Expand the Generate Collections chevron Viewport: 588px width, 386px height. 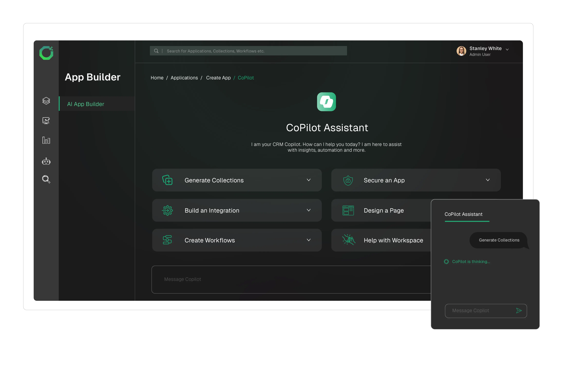309,180
